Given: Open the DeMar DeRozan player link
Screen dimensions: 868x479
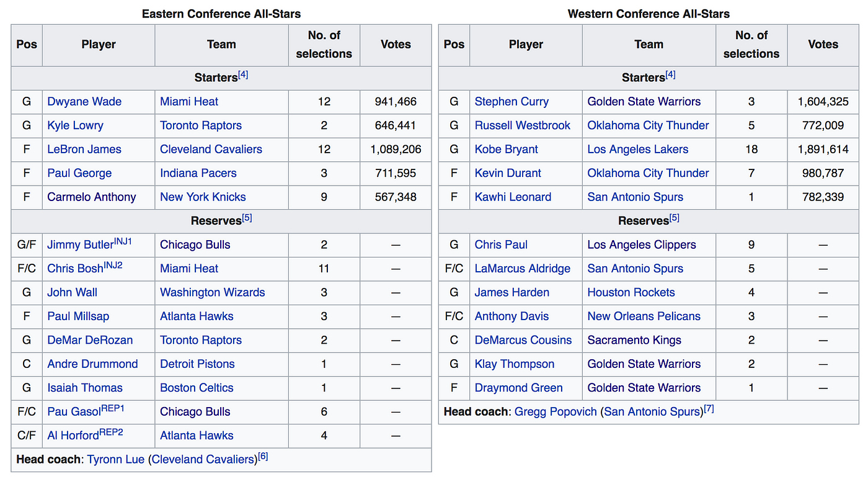Looking at the screenshot, I should point(90,341).
